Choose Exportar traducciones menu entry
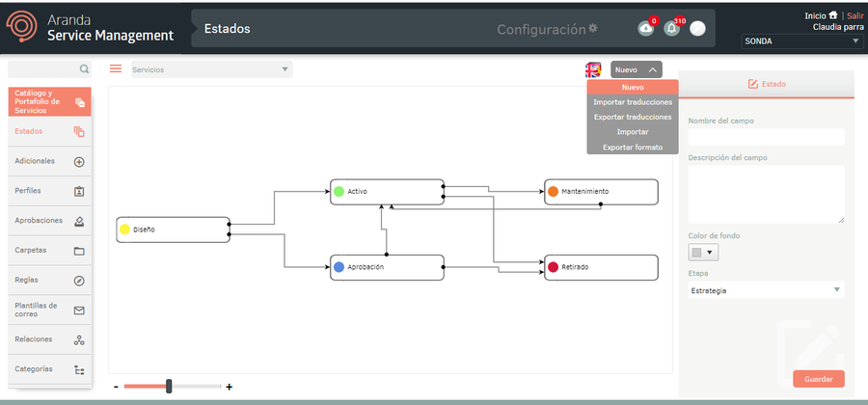 tap(632, 118)
